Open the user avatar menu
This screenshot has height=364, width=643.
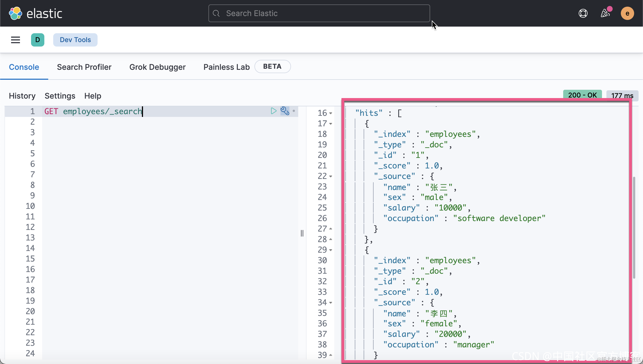627,13
